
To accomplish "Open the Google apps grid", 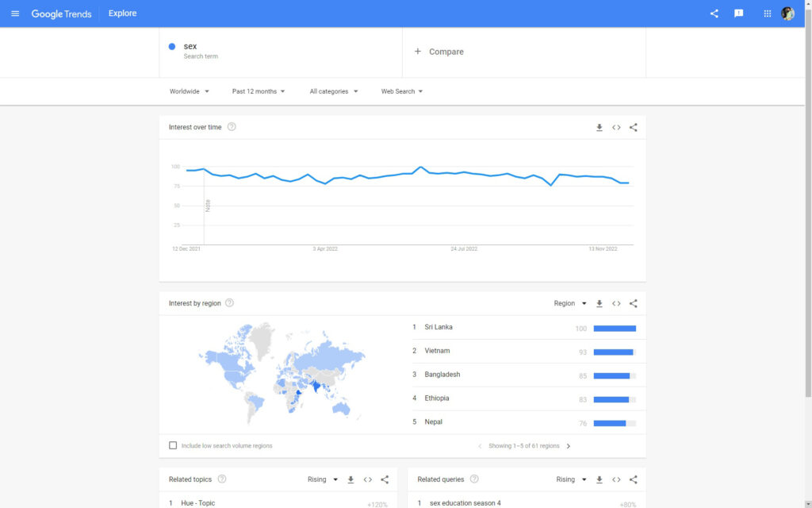I will pos(767,13).
